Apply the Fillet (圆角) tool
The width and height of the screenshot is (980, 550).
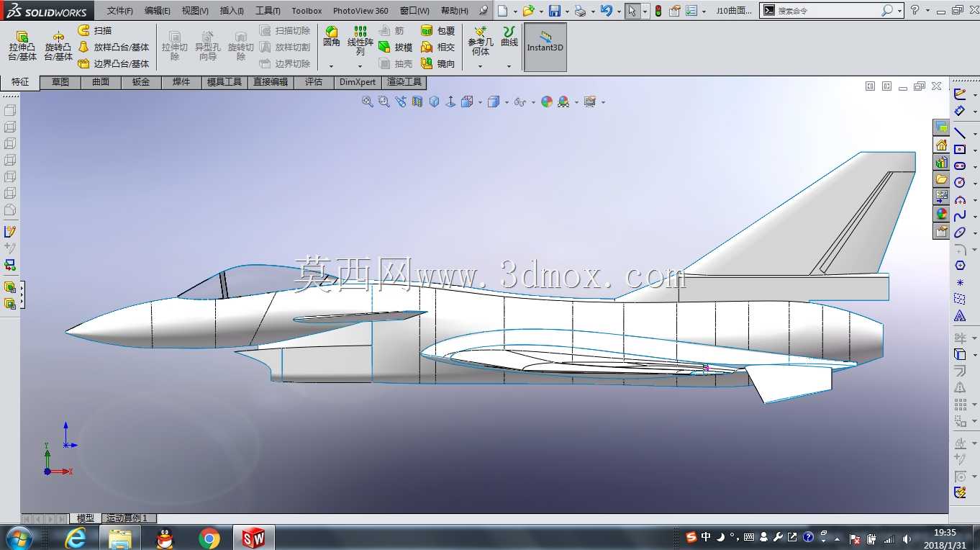click(332, 37)
